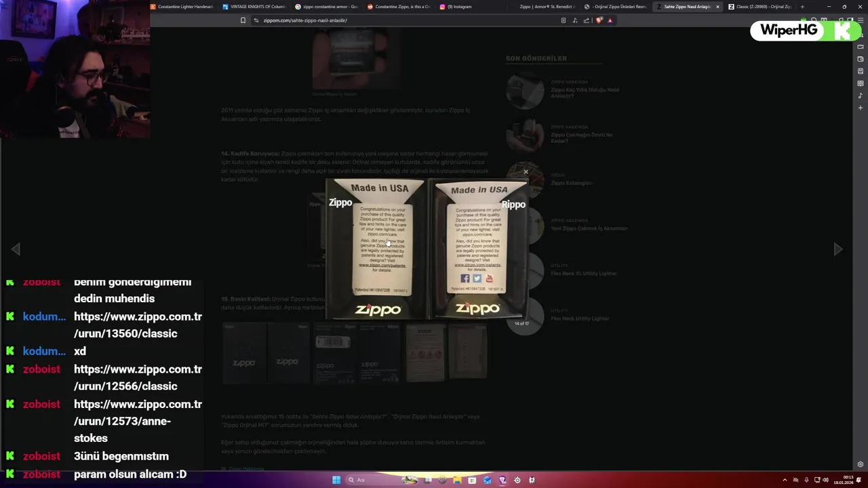
Task: Switch to zippo constantine armor Google tab
Action: [x=327, y=7]
